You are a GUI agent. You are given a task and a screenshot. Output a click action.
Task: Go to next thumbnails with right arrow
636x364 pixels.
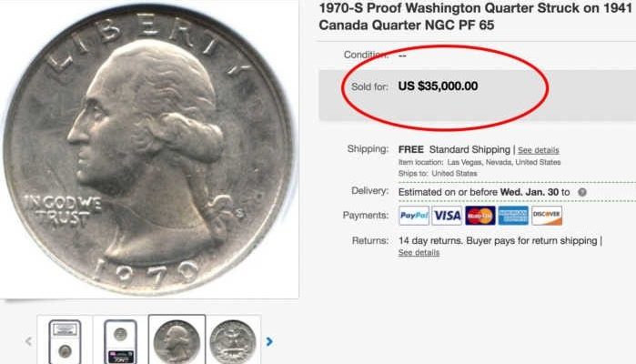coord(269,341)
